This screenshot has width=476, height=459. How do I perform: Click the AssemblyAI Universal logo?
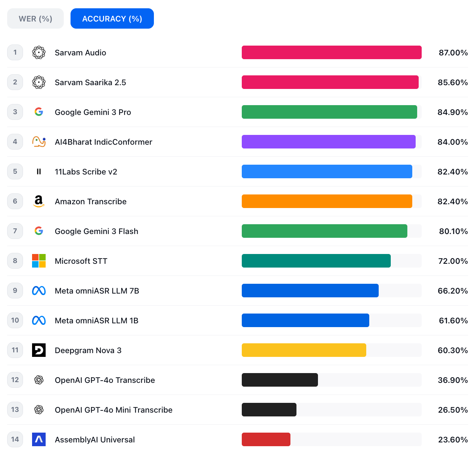[x=39, y=439]
